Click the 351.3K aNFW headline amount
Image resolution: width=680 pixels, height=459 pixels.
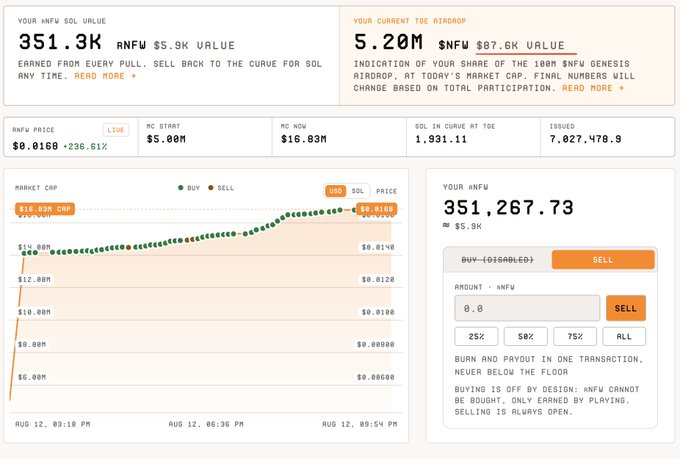click(60, 42)
